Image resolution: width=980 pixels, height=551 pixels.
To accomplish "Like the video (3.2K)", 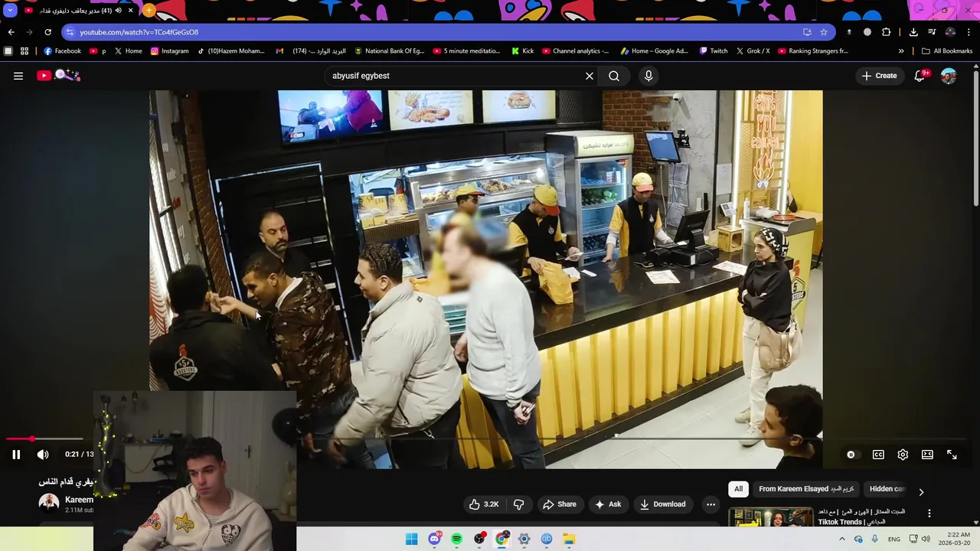I will pos(484,504).
